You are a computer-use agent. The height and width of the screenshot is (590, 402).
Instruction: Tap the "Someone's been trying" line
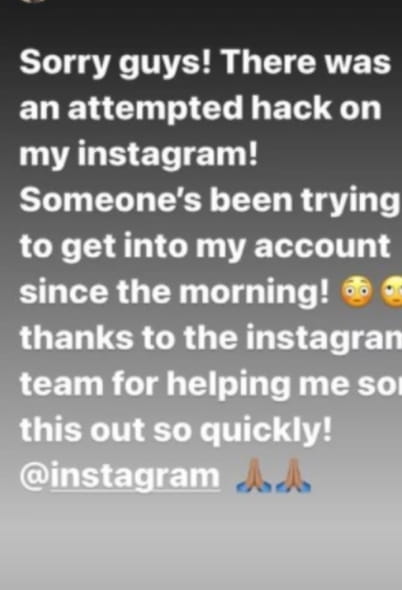pyautogui.click(x=209, y=201)
